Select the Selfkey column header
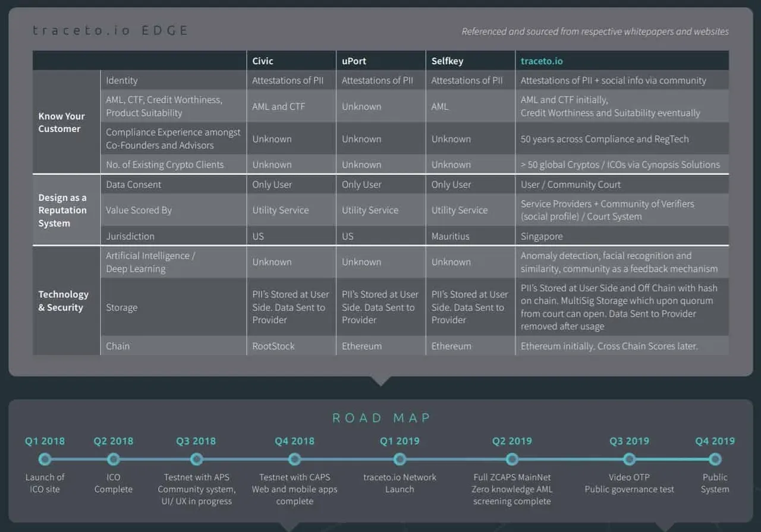This screenshot has height=532, width=761. coord(471,61)
